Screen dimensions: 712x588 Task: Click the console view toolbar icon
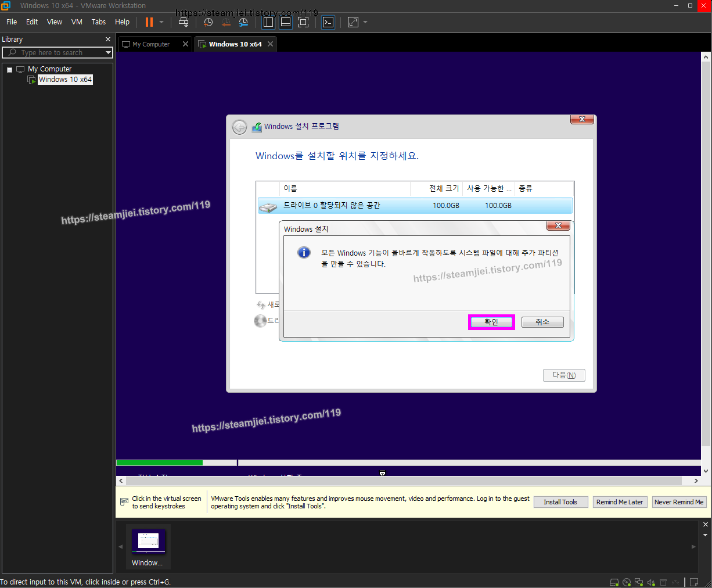pos(328,22)
